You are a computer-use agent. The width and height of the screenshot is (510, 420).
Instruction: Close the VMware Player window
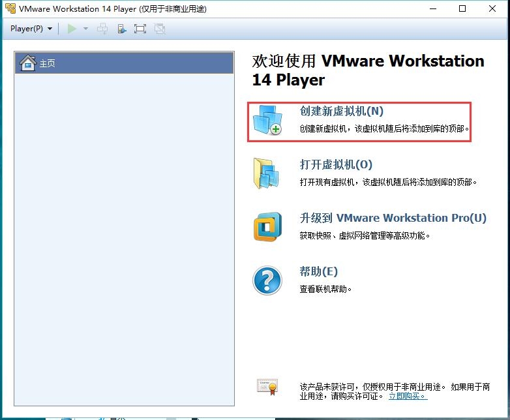pyautogui.click(x=492, y=8)
